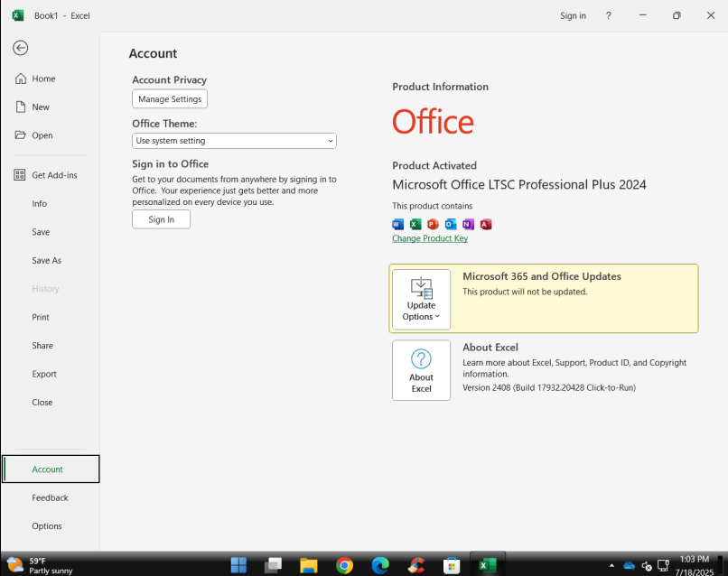Click the Excel logo in title bar

coord(18,15)
